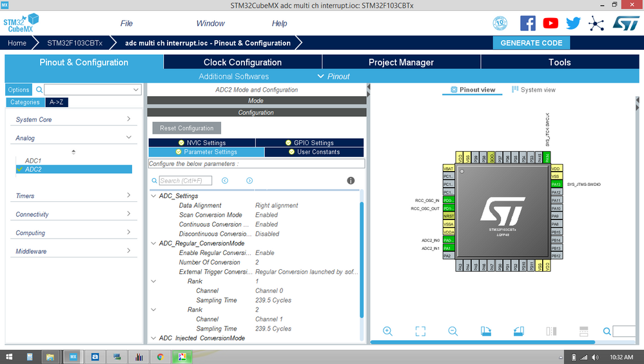This screenshot has height=364, width=644.
Task: Open the GPIO Settings tab
Action: (x=309, y=143)
